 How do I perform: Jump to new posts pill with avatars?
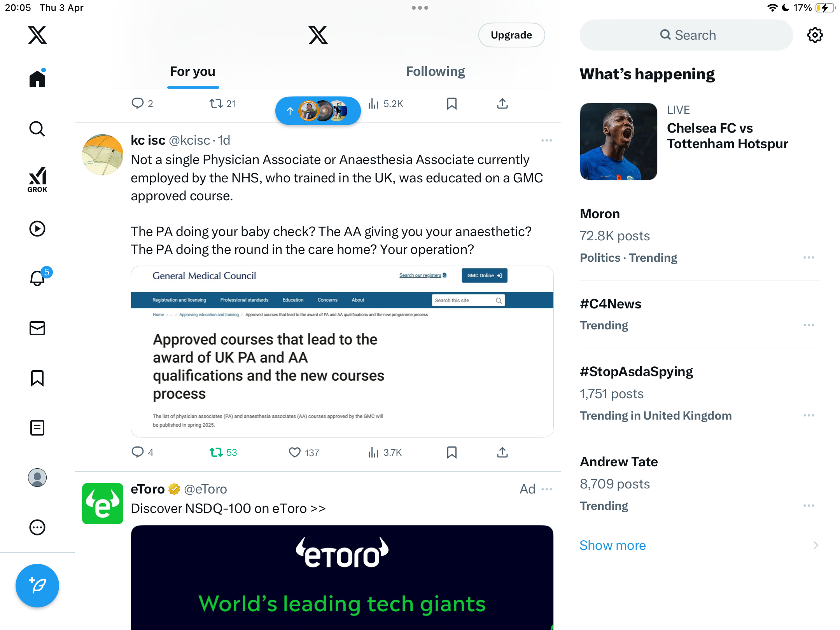[318, 111]
